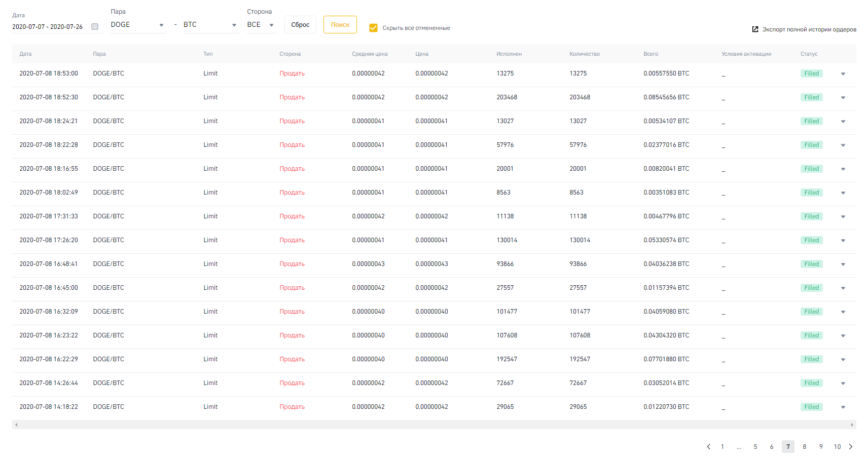This screenshot has width=868, height=458.
Task: Click the Количество column header
Action: coord(585,54)
